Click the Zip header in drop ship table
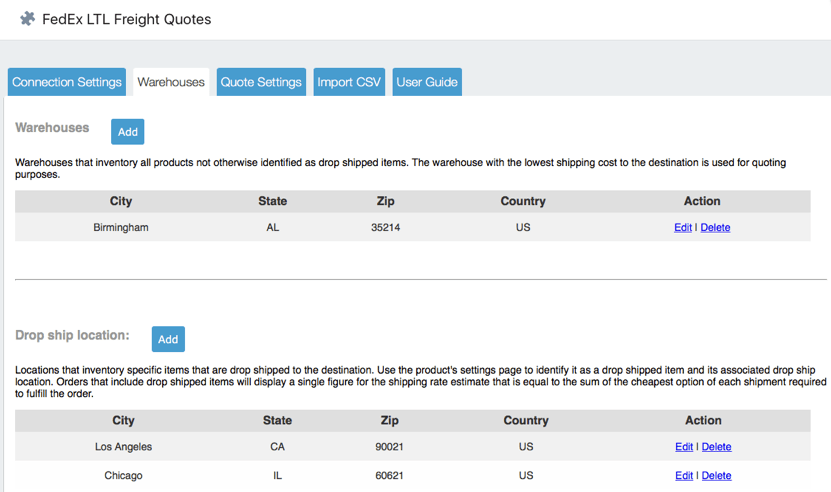The width and height of the screenshot is (831, 492). click(x=390, y=420)
